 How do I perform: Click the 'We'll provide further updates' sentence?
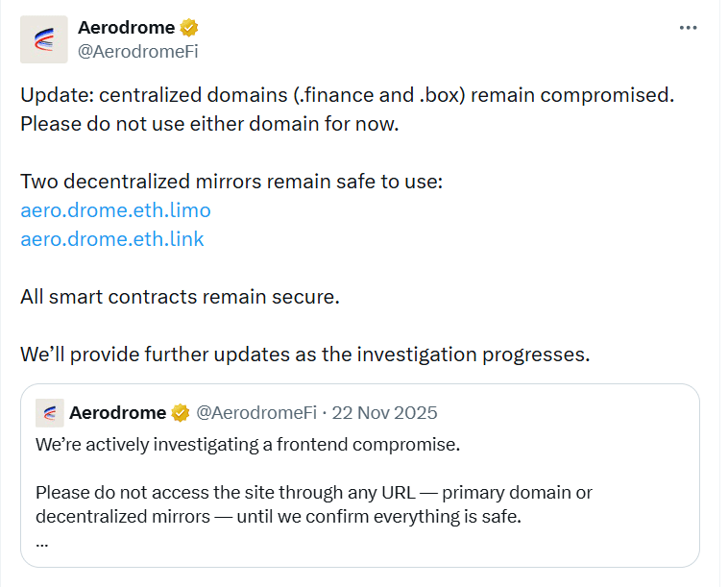[304, 354]
